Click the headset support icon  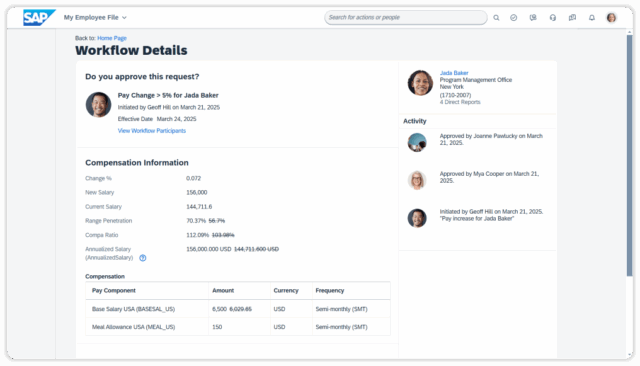click(x=553, y=18)
